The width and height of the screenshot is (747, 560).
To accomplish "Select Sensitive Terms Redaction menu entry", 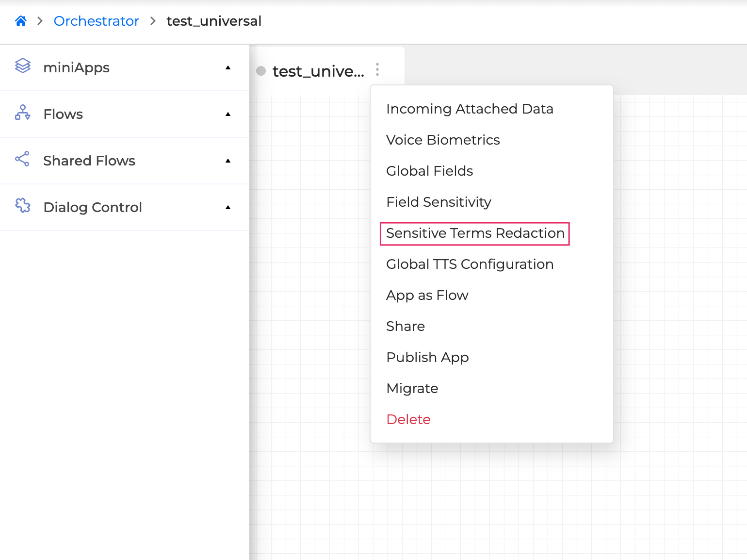I will 474,233.
